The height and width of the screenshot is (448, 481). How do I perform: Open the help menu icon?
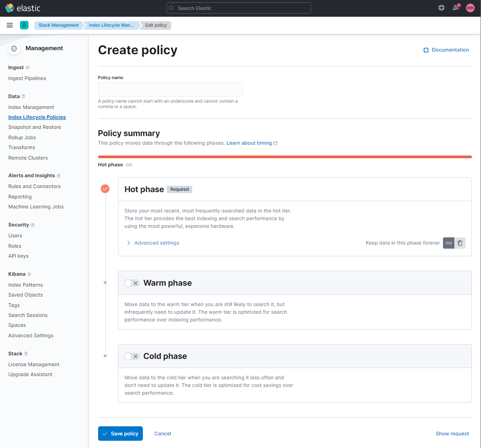coord(442,8)
